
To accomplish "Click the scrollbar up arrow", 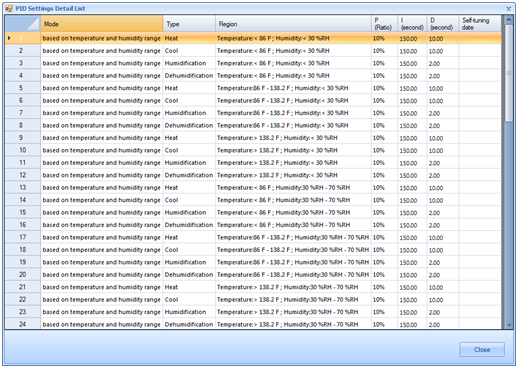I will [509, 20].
